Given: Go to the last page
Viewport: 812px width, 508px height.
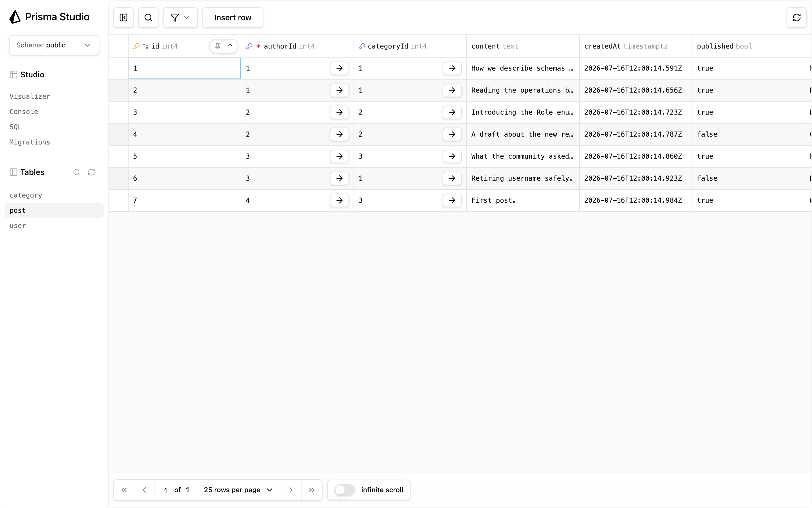Looking at the screenshot, I should point(312,490).
